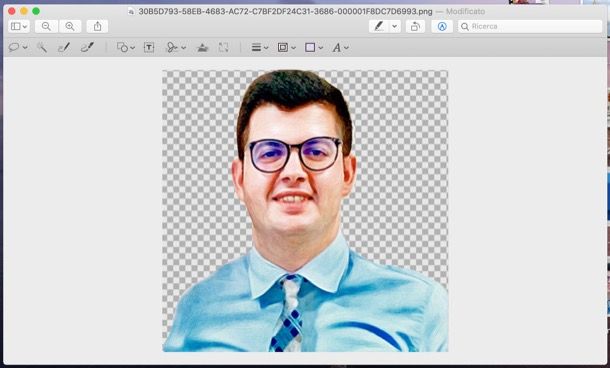Click the document proxy icon beside filename
610x368 pixels.
[131, 12]
